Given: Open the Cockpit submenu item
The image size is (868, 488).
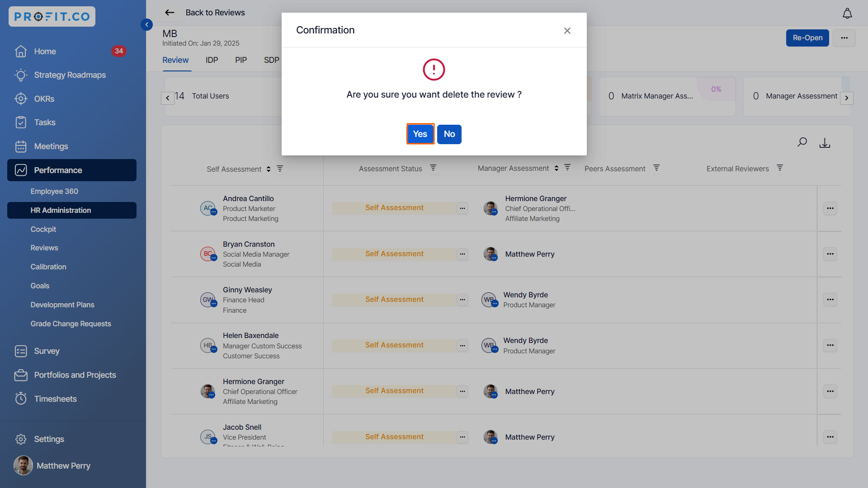Looking at the screenshot, I should point(43,230).
